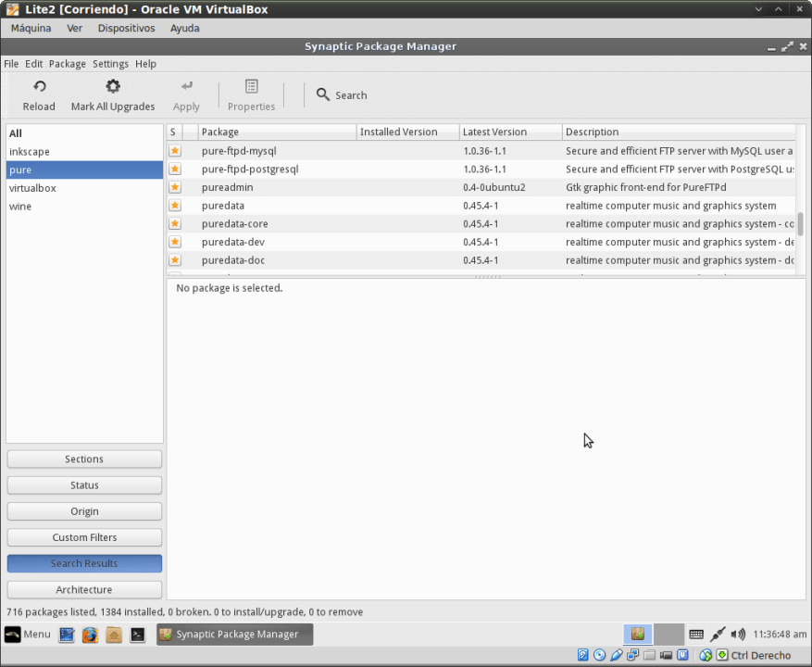Open the Settings dropdown in Synaptic

point(110,63)
